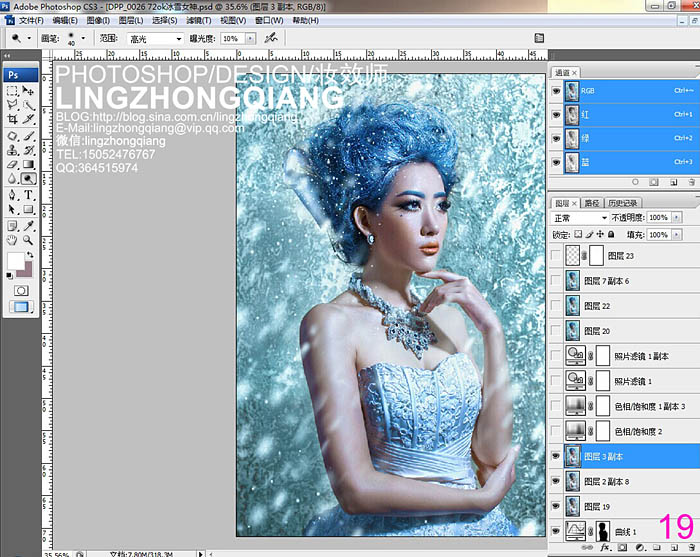
Task: Select the Magic Wand tool
Action: tap(28, 105)
